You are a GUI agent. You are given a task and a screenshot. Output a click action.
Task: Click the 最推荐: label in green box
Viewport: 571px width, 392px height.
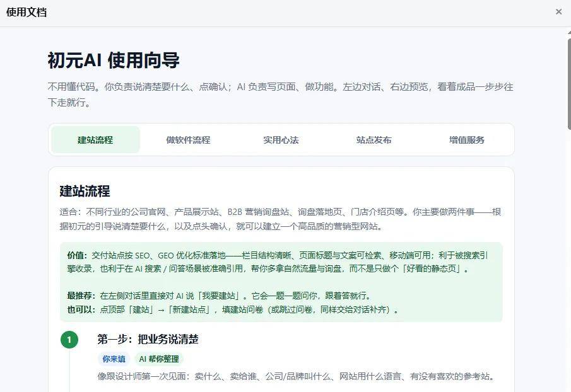pyautogui.click(x=81, y=296)
